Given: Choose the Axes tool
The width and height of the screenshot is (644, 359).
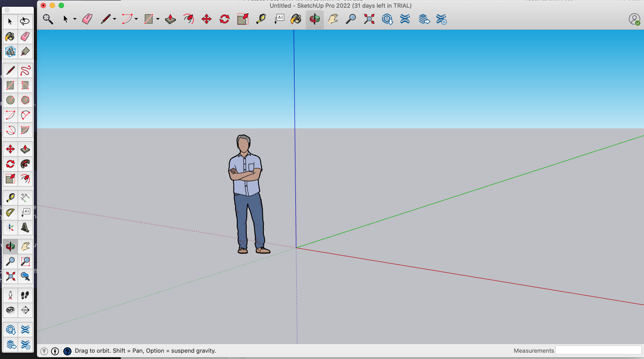Looking at the screenshot, I should [x=10, y=228].
